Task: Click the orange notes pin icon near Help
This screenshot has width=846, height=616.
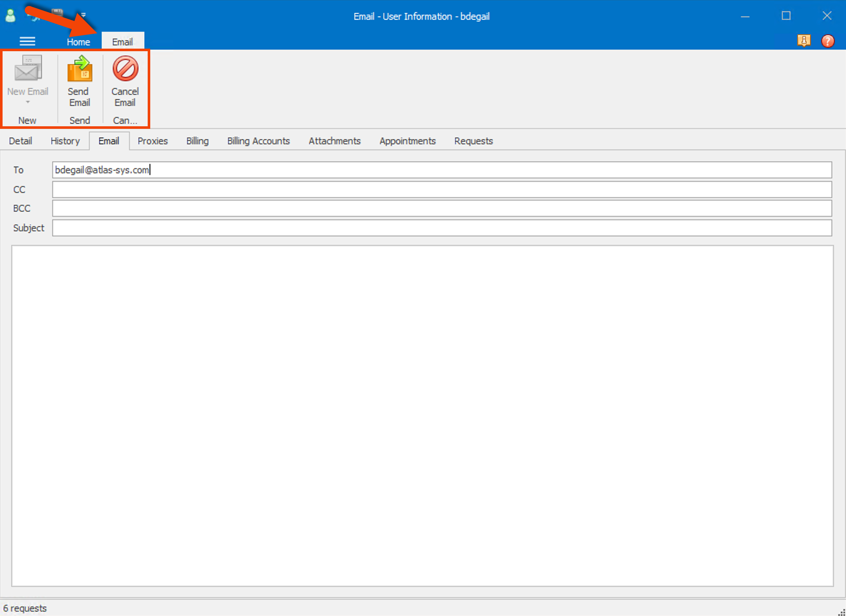Action: point(804,41)
